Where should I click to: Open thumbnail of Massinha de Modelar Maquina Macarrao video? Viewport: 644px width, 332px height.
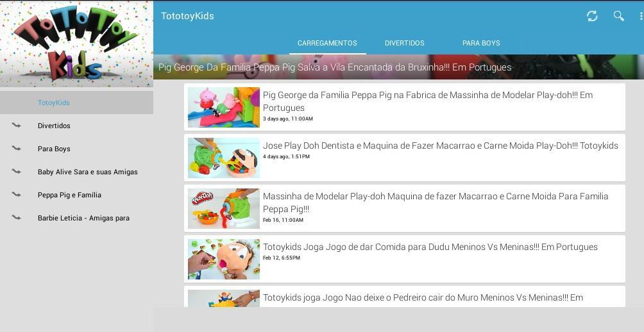(224, 208)
